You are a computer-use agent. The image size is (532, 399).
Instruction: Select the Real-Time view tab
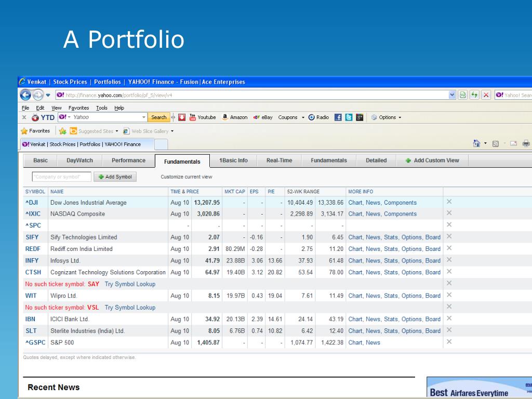(279, 161)
